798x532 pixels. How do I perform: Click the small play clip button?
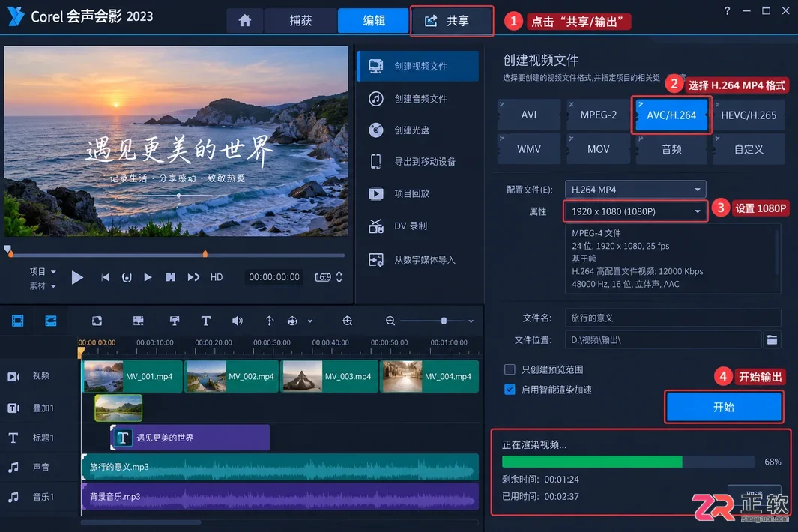pos(148,277)
